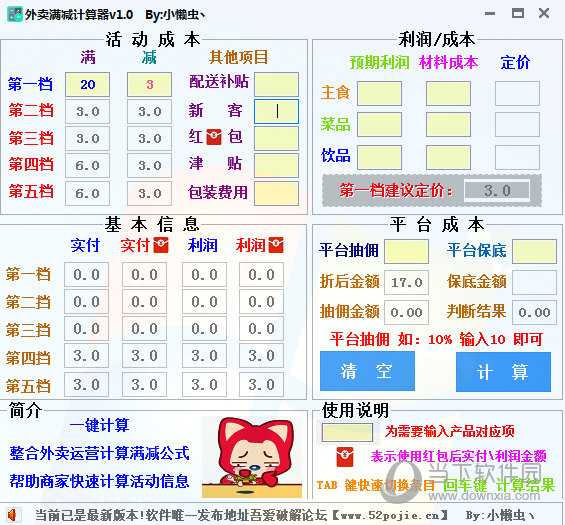
Task: Click the 津贴 input field
Action: point(276,165)
